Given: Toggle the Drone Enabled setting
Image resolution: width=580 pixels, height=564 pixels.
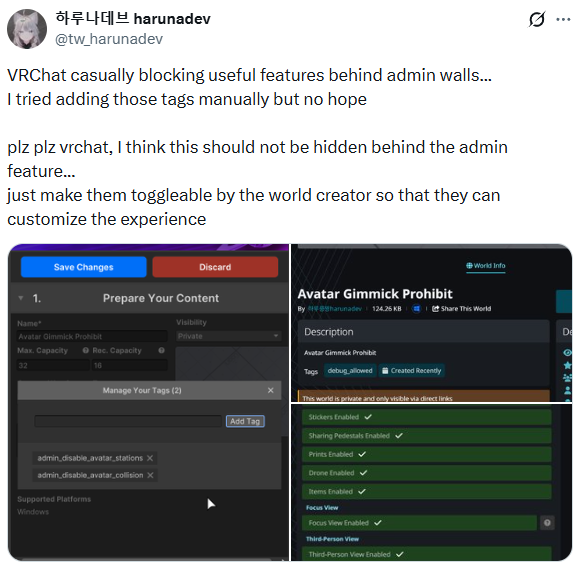Looking at the screenshot, I should point(426,473).
